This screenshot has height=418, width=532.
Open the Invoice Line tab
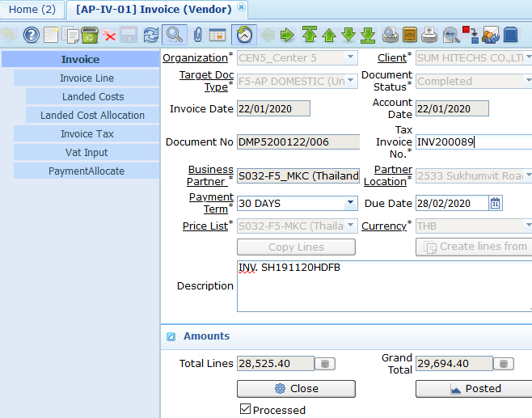(87, 78)
